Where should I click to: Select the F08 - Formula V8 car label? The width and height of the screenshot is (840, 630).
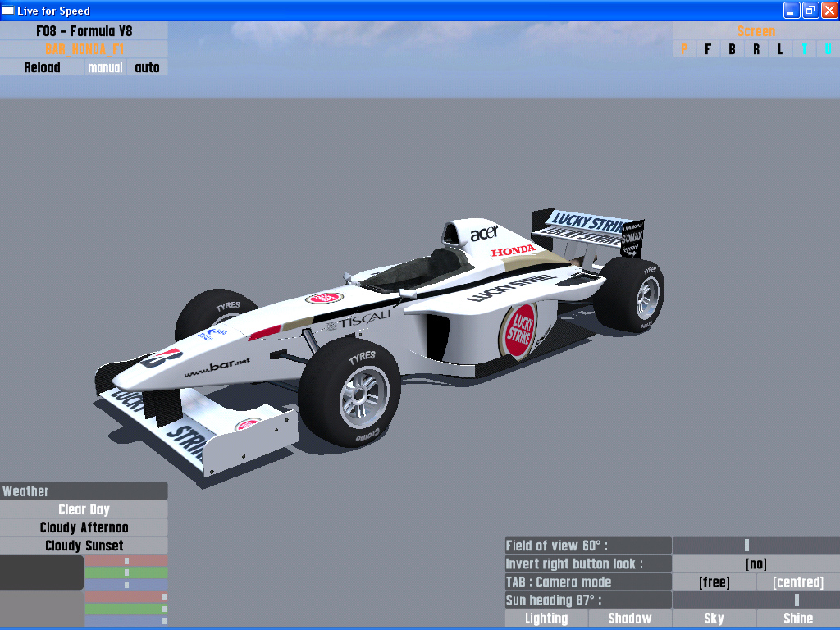pyautogui.click(x=84, y=31)
